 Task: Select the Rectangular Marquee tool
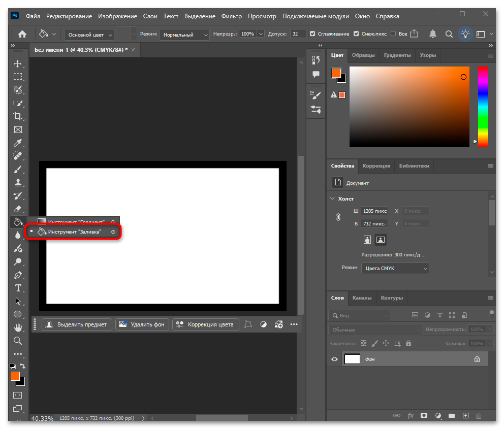[x=18, y=77]
